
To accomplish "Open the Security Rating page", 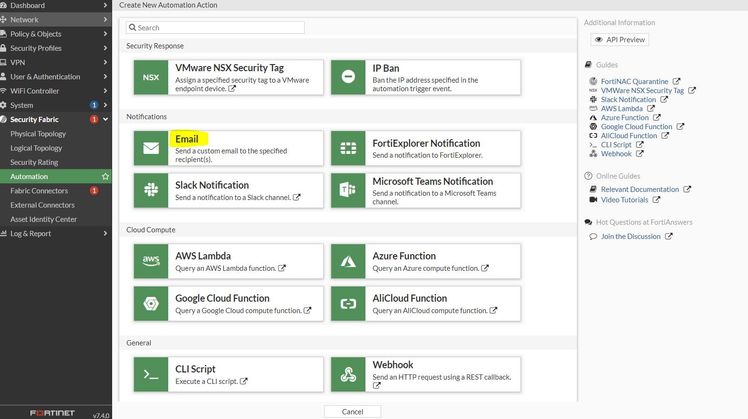I will point(34,162).
